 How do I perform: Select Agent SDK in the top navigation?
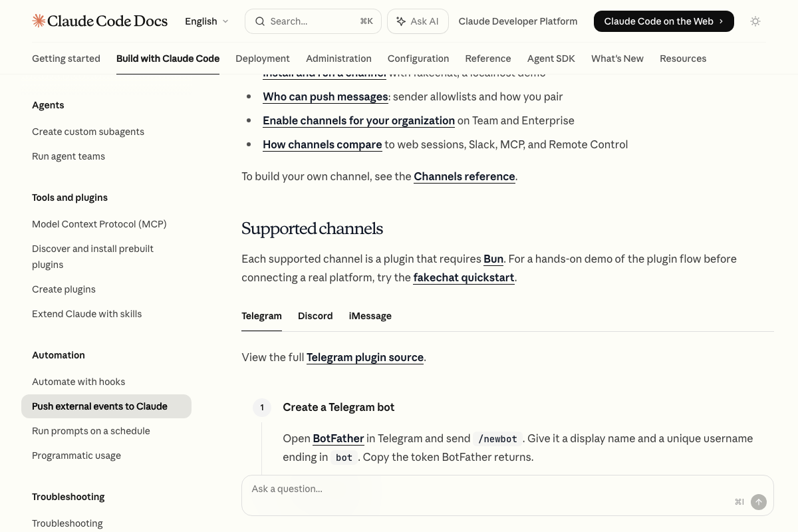551,59
